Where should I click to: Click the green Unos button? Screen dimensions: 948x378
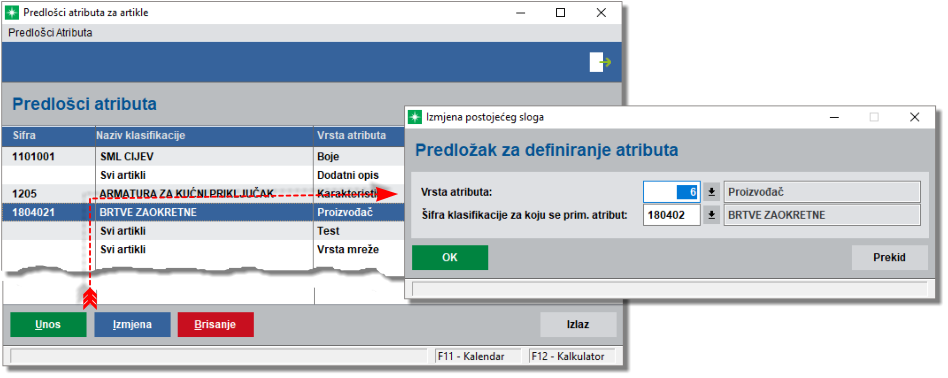(x=48, y=325)
